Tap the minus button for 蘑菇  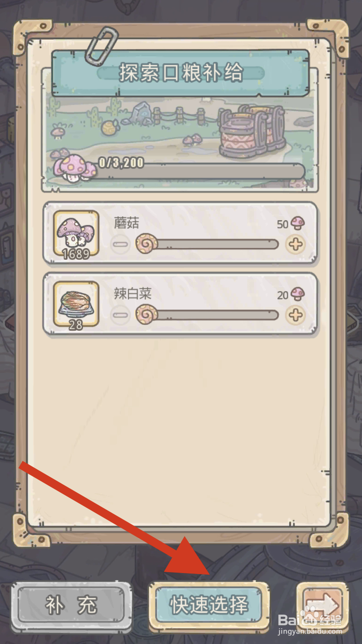(120, 244)
